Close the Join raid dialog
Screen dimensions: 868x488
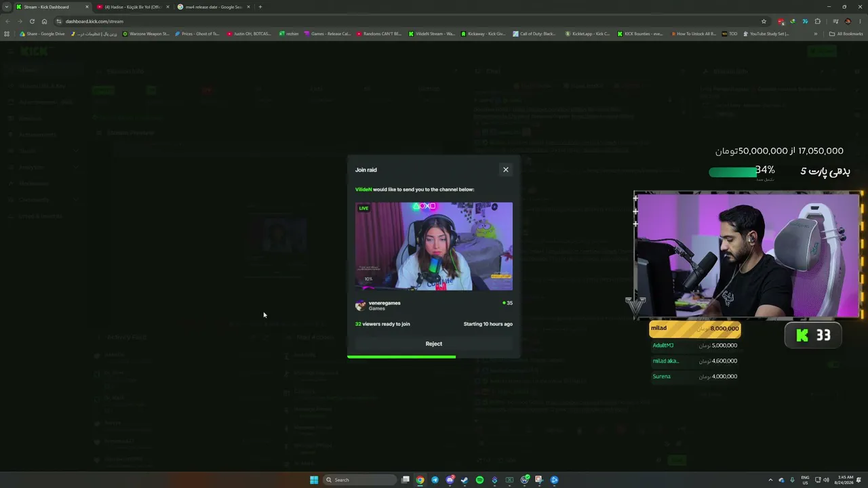click(505, 169)
